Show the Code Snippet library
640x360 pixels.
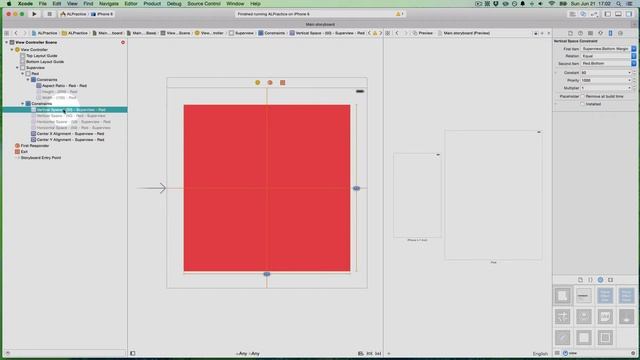[590, 280]
